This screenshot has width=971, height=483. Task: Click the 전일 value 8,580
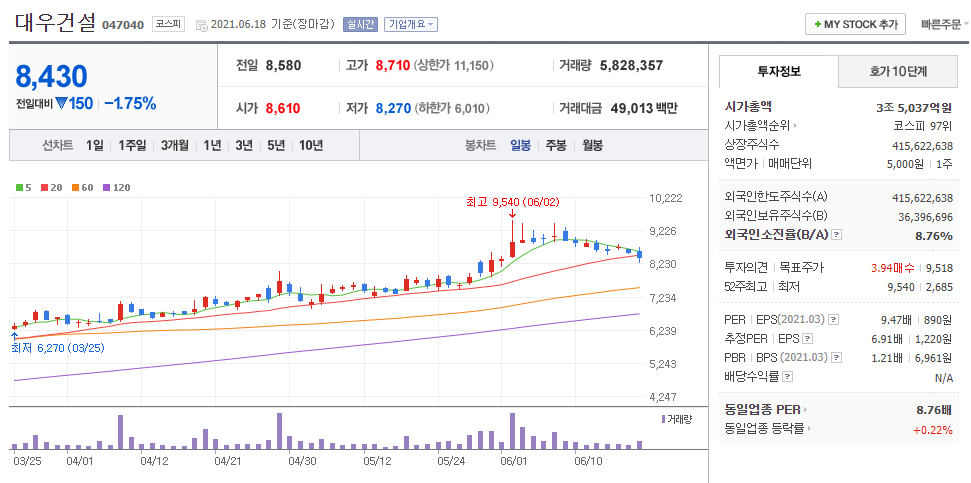tap(283, 65)
